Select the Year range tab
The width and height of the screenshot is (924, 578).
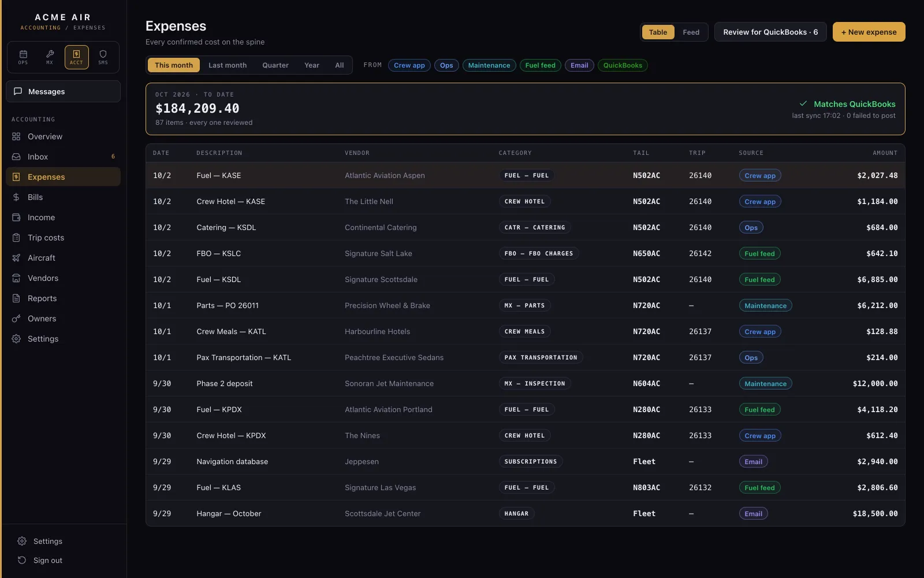312,65
